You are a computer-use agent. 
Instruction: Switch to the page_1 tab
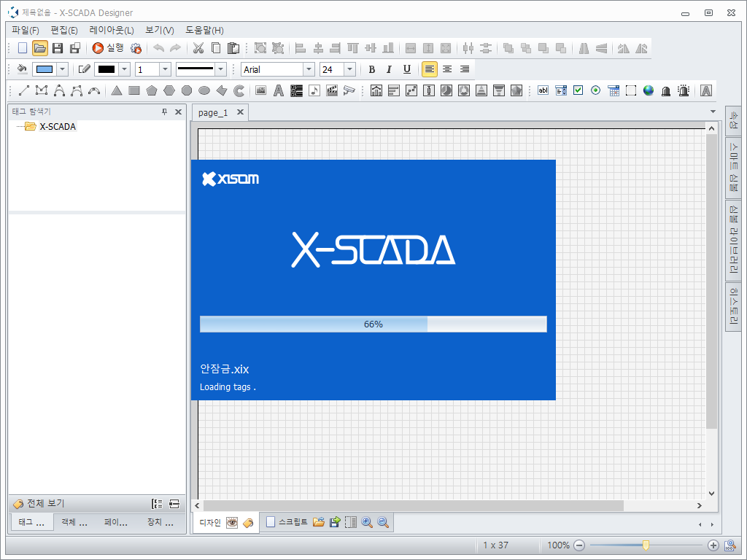(213, 113)
